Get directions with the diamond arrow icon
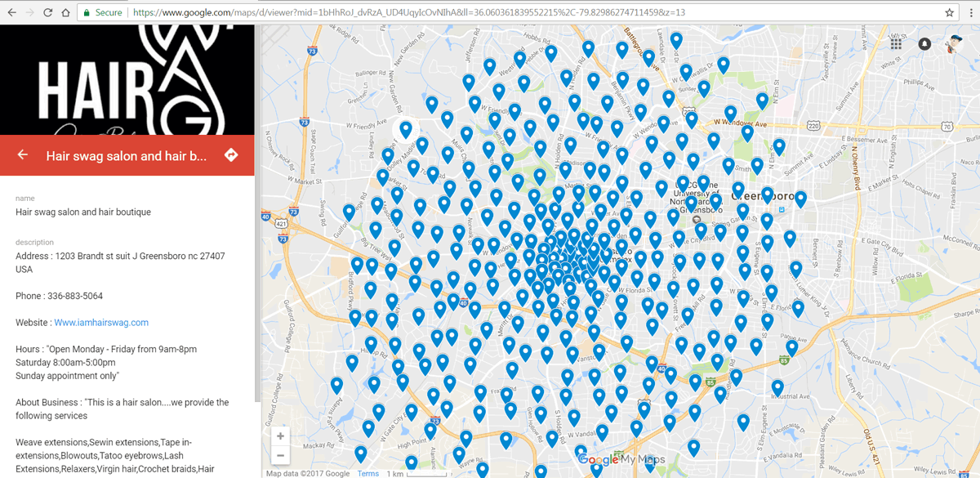980x478 pixels. point(231,154)
